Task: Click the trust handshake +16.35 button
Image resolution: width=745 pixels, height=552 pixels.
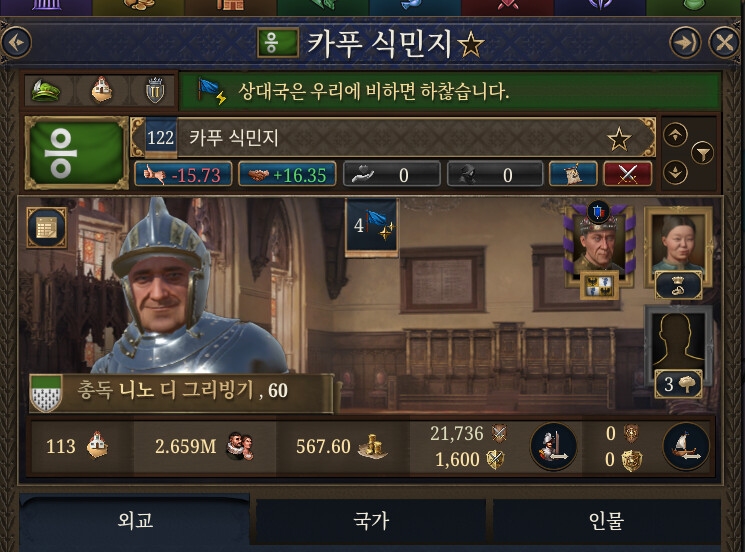Action: point(287,175)
